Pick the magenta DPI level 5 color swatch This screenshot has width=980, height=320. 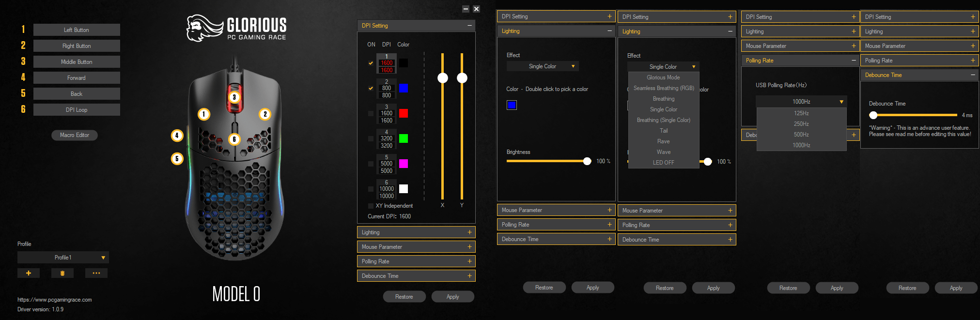(x=403, y=164)
